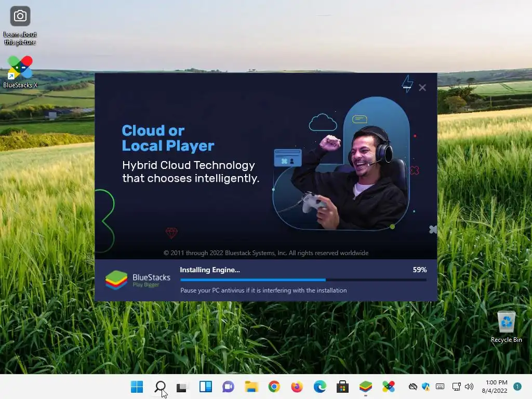Screen dimensions: 532x399
Task: Open BlueStacks X desktop shortcut
Action: (20, 72)
